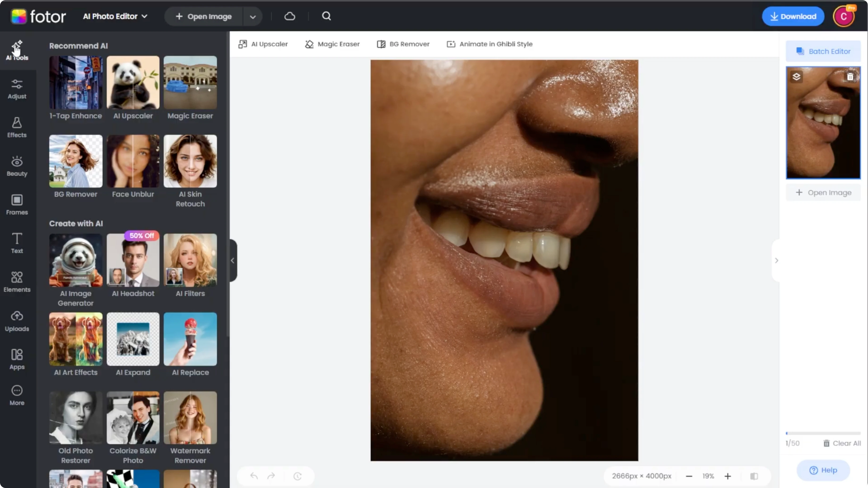Select BG Remover in the top toolbar
868x488 pixels.
[x=403, y=44]
